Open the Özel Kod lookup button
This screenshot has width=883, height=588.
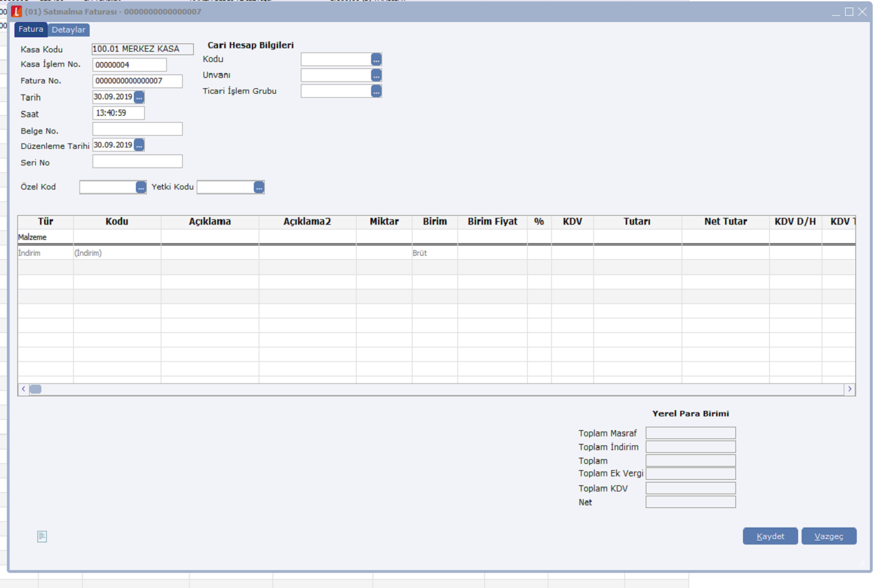[x=141, y=187]
